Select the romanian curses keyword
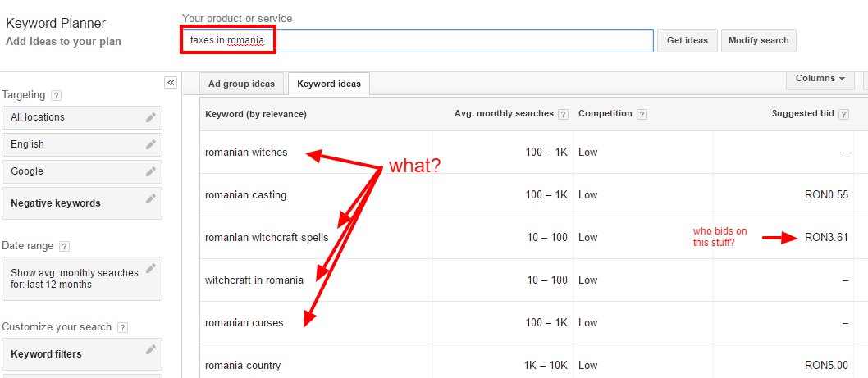This screenshot has height=378, width=868. tap(244, 323)
